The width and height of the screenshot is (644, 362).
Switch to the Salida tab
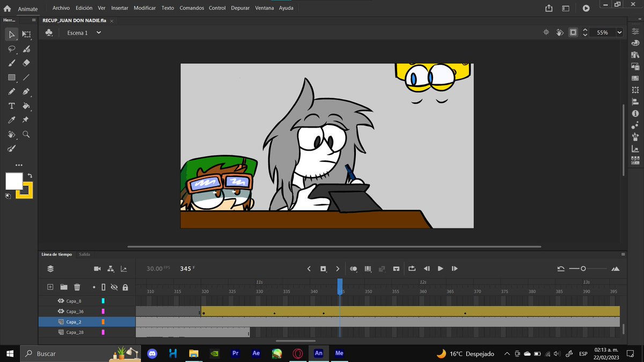pos(85,254)
